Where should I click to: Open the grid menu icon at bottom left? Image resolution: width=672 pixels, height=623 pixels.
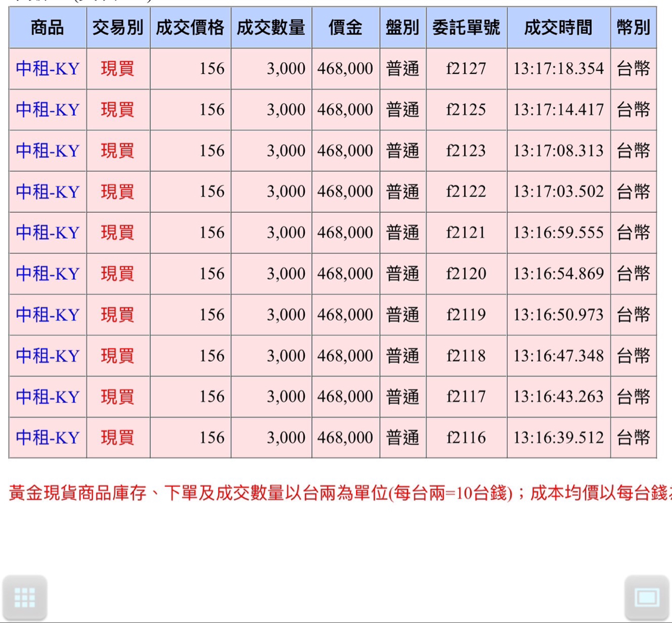25,597
